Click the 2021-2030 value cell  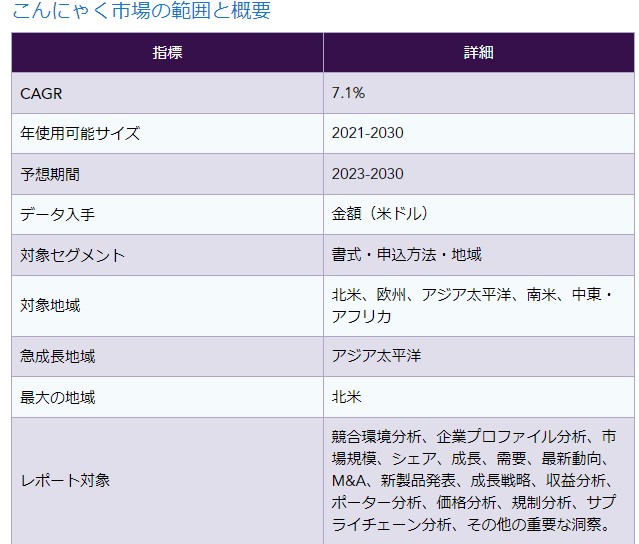pyautogui.click(x=367, y=133)
